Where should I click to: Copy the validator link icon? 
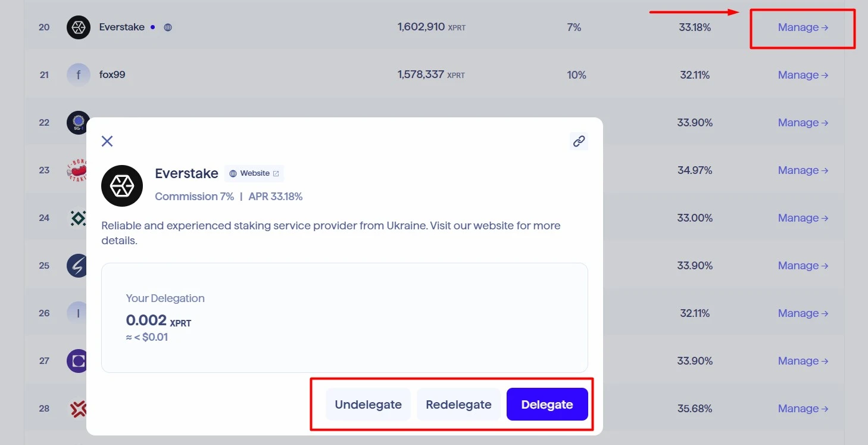(579, 141)
